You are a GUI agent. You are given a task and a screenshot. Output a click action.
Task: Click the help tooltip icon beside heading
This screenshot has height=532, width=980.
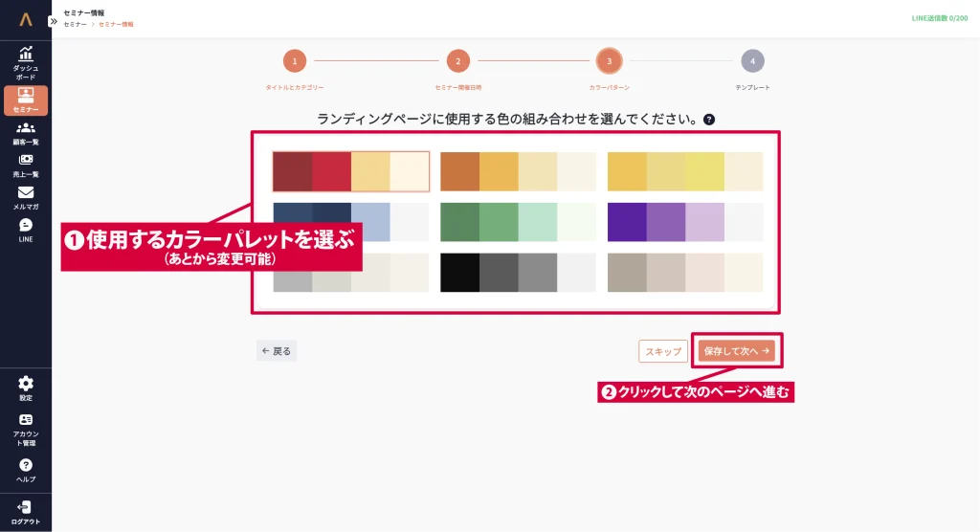click(709, 120)
